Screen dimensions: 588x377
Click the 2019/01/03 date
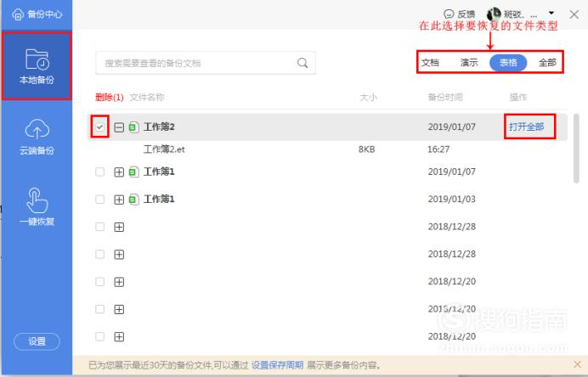tap(452, 200)
